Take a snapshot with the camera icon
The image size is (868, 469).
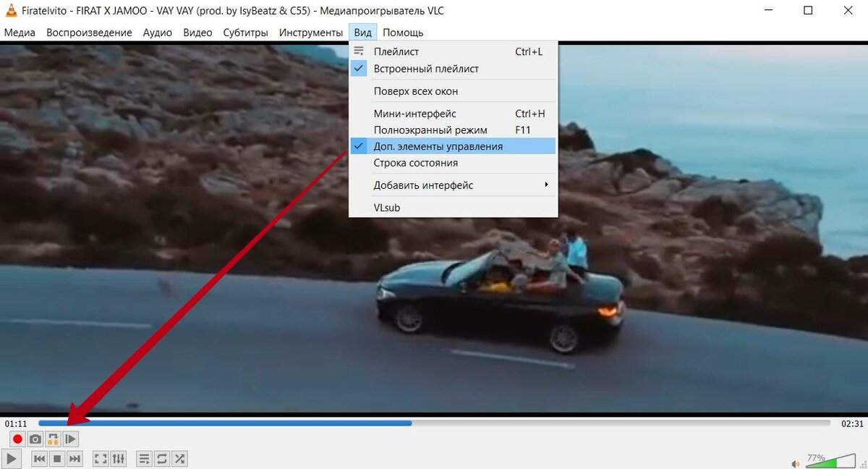[x=35, y=439]
